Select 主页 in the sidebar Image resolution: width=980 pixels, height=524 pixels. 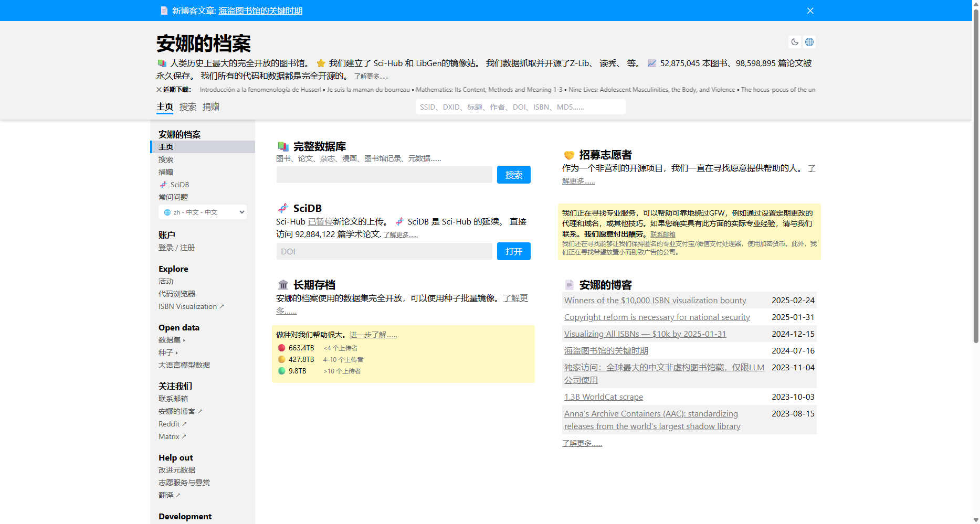(x=204, y=147)
